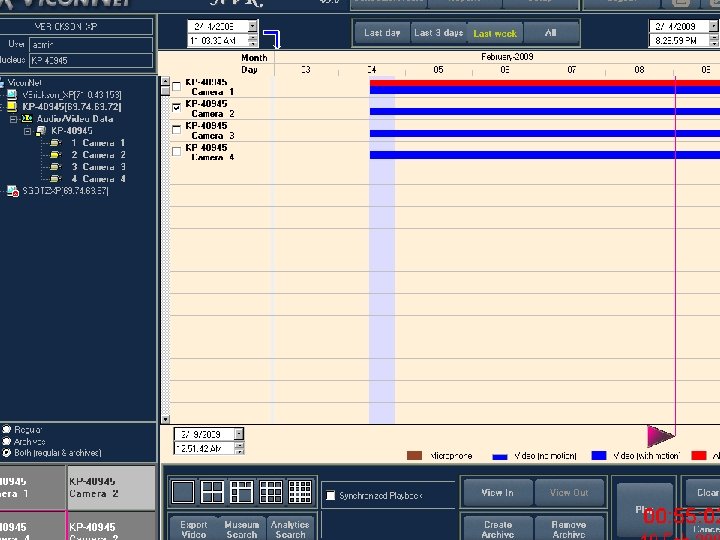Click the day 07 label in the timeline header
Viewport: 720px width, 540px height.
click(x=572, y=69)
